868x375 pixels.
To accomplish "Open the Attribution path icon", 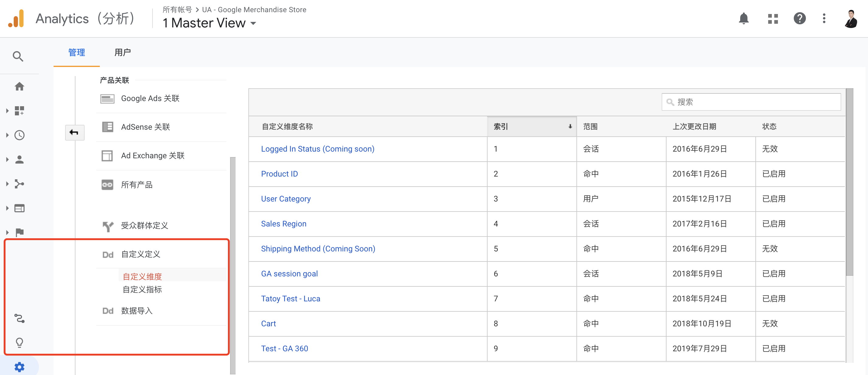I will pos(19,318).
